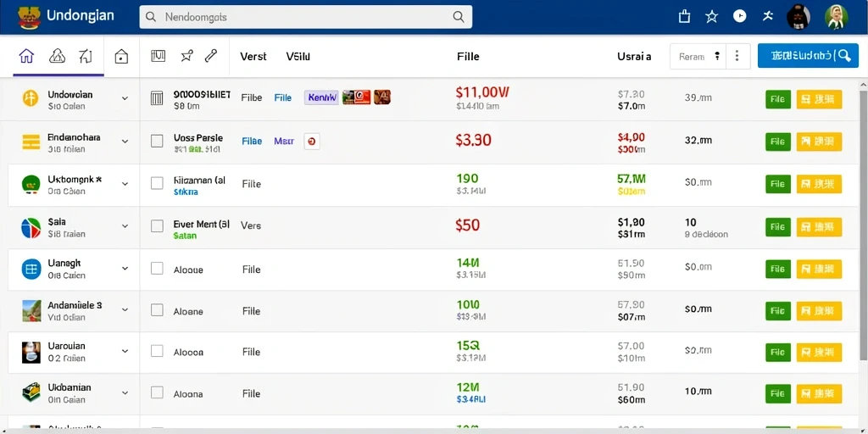Click yellow button in Endanohara row
Screen dimensions: 868x434
click(819, 142)
